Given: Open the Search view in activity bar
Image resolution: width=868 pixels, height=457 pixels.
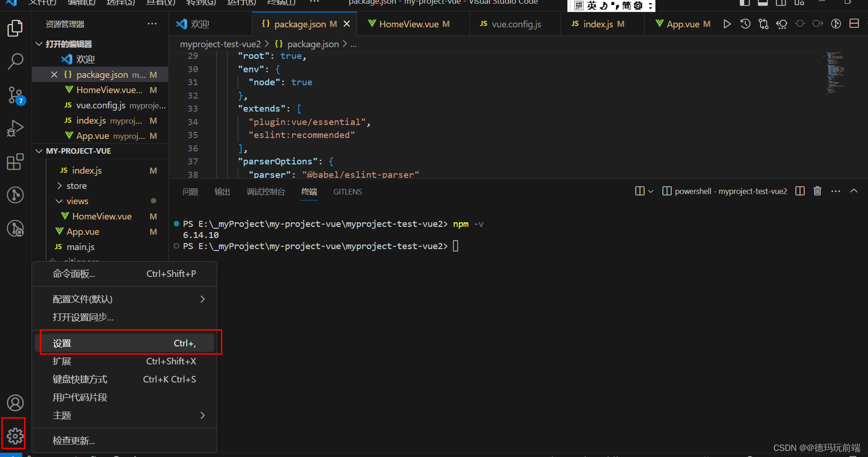Looking at the screenshot, I should tap(15, 61).
